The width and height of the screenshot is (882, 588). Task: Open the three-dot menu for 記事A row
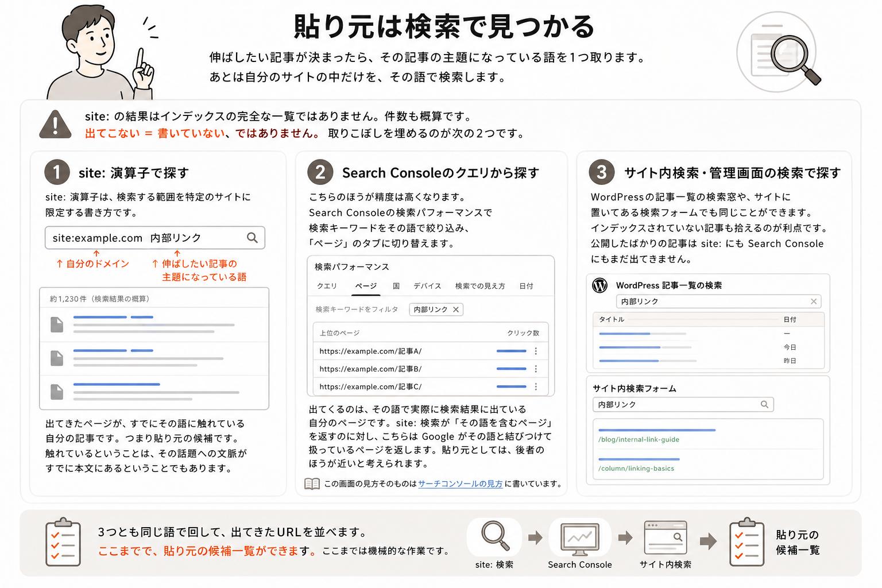coord(536,351)
